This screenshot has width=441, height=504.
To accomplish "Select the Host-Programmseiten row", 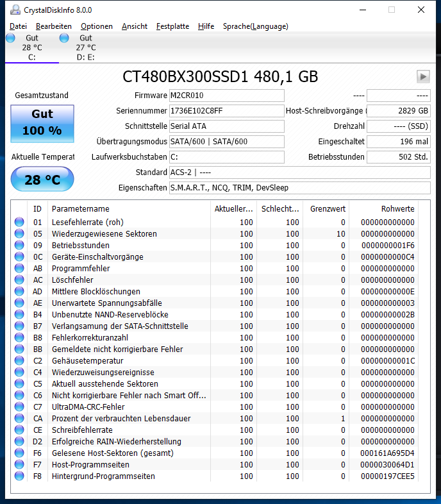I will point(215,465).
